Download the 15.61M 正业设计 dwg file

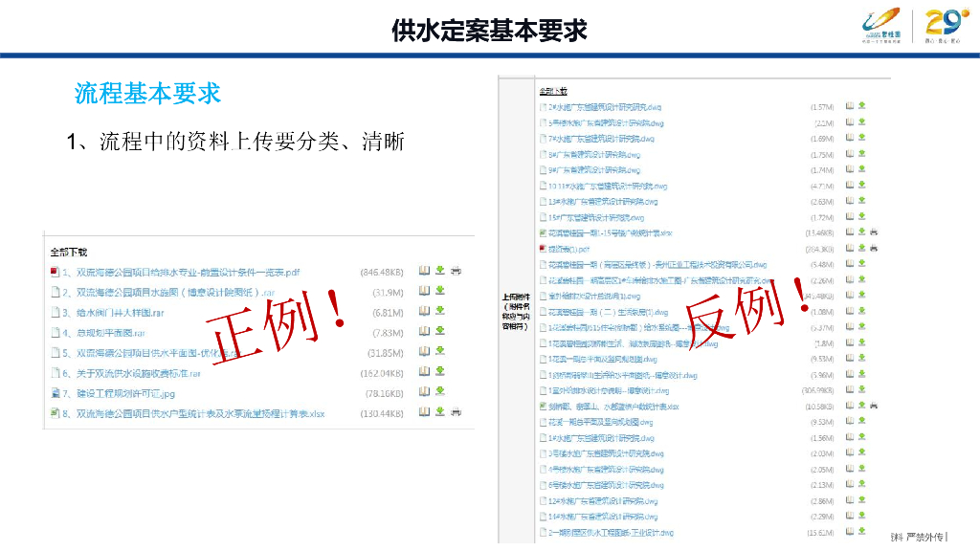click(862, 531)
